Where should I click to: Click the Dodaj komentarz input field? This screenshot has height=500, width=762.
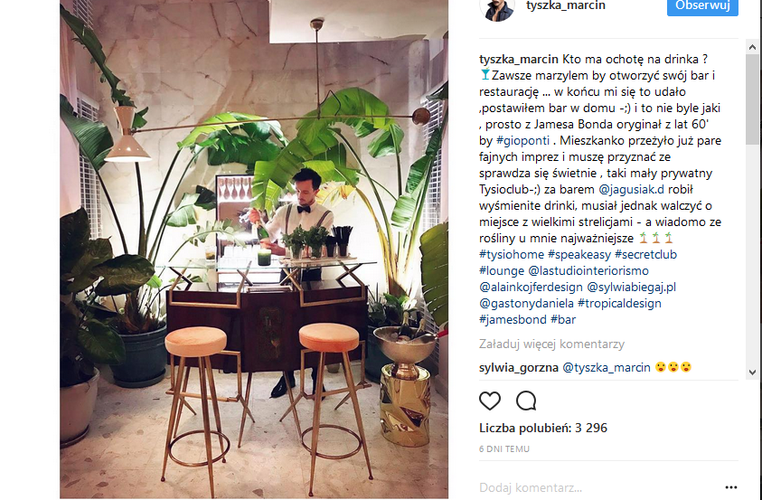tap(598, 487)
